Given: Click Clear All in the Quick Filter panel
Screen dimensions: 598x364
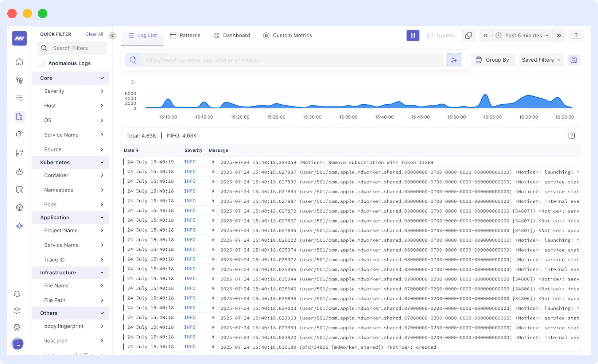Looking at the screenshot, I should point(94,34).
